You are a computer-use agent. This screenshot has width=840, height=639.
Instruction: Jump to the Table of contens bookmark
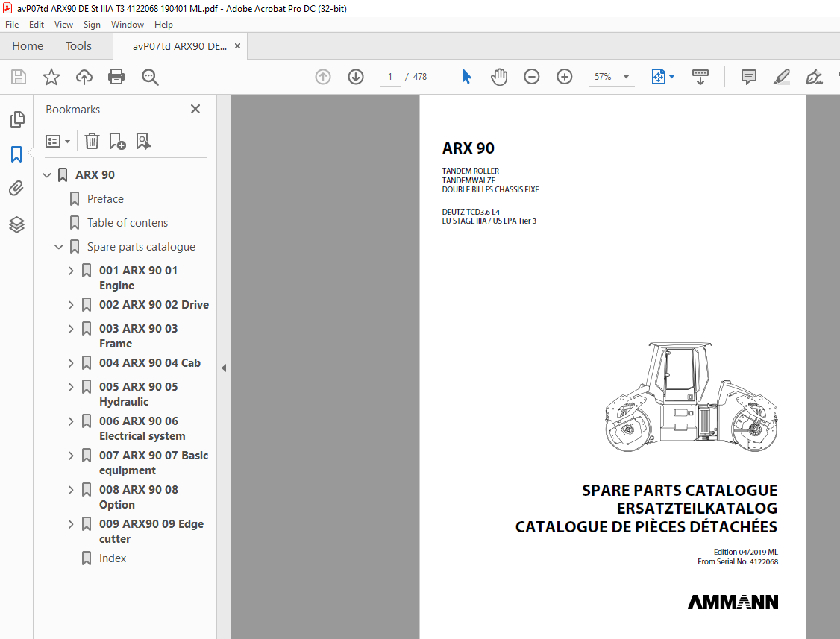point(128,223)
